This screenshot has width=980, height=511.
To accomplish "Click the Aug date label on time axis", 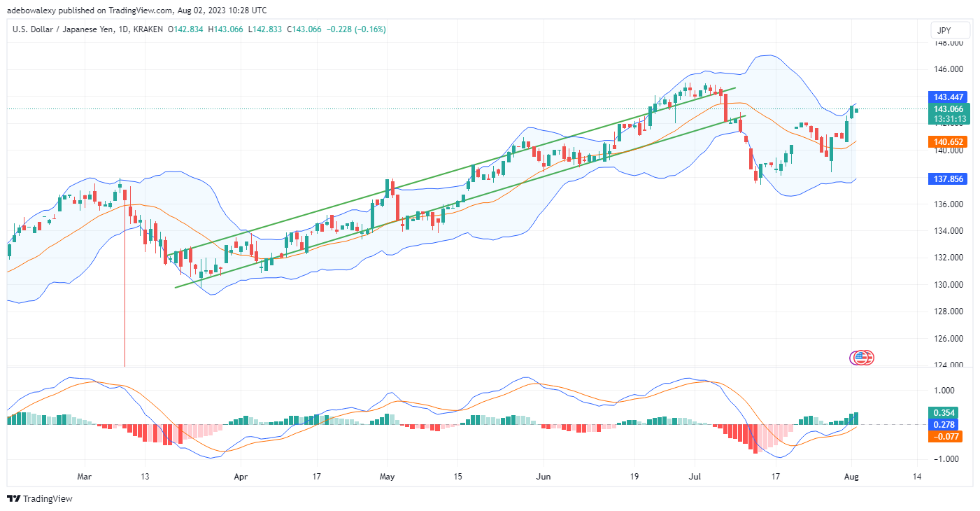I will (851, 476).
